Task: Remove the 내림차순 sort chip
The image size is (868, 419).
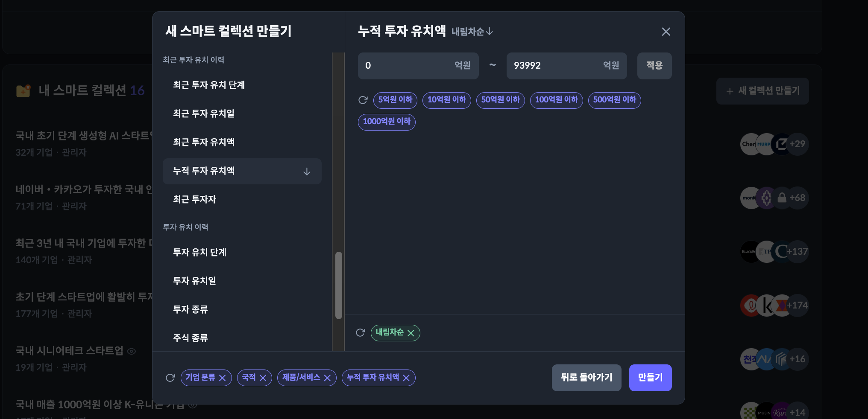Action: (x=411, y=333)
